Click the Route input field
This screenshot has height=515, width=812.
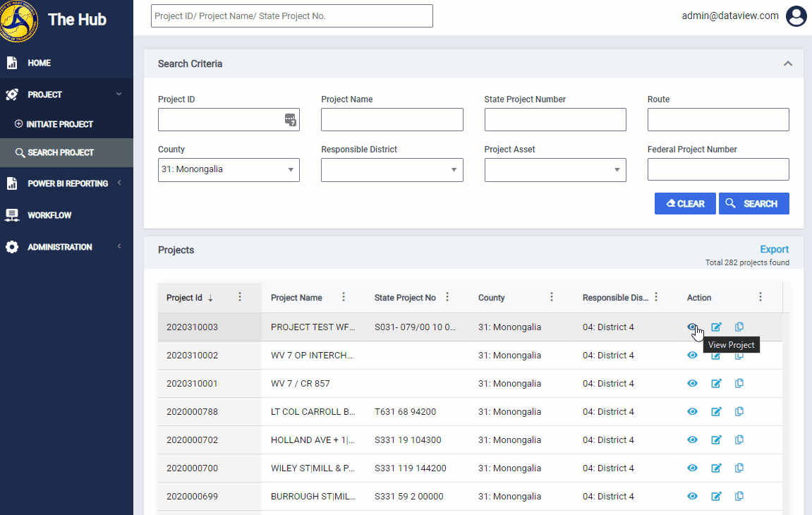718,120
